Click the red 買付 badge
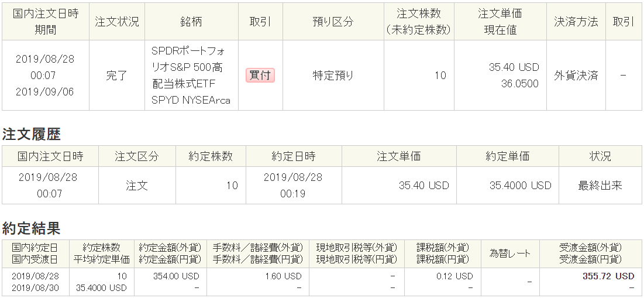644x298 pixels. tap(260, 76)
